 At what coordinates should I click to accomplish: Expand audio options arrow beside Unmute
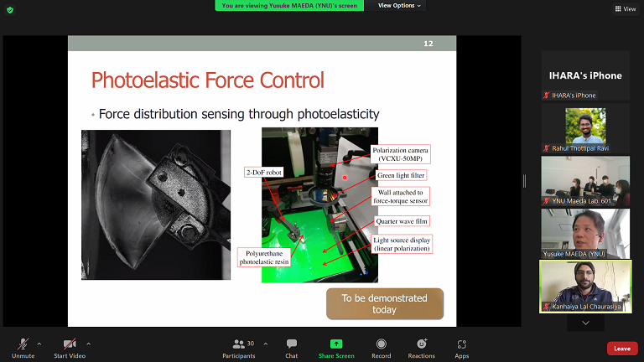point(39,344)
